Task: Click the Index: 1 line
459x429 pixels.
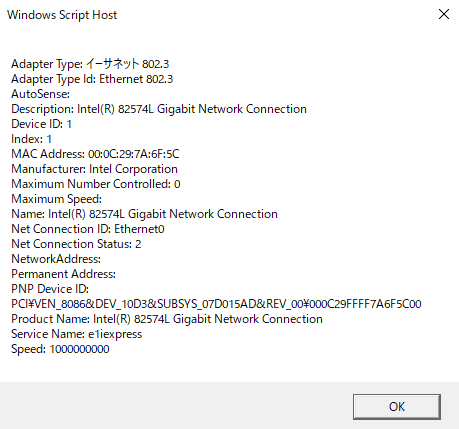Action: [x=31, y=139]
